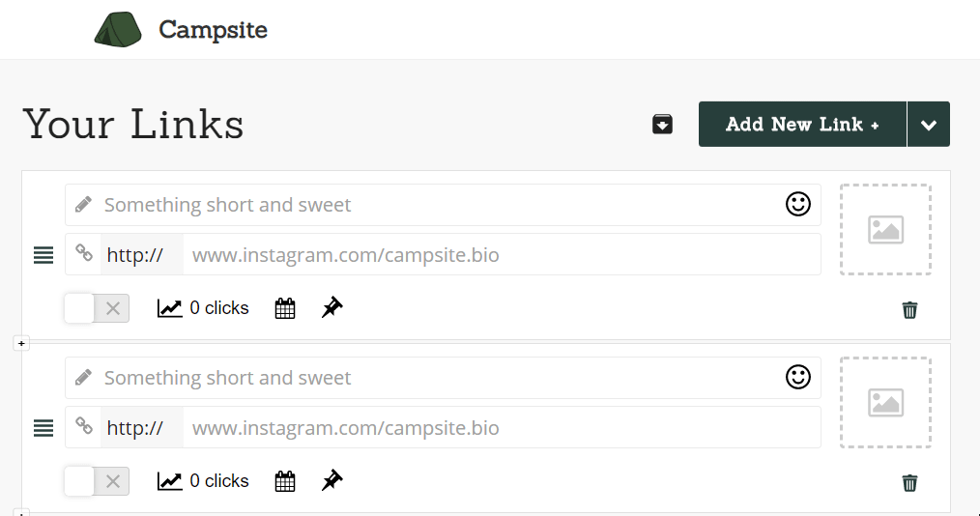View click stats for second link
This screenshot has width=980, height=516.
pyautogui.click(x=203, y=481)
